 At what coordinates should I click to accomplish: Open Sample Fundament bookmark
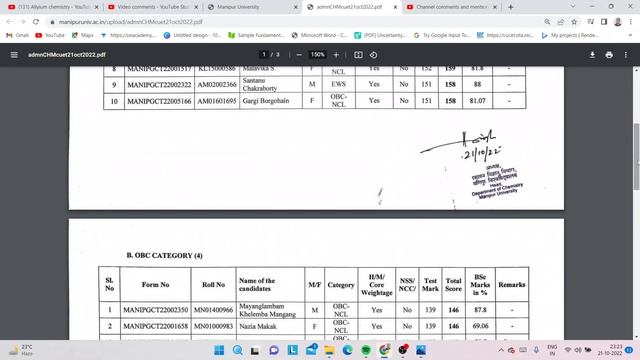point(256,36)
